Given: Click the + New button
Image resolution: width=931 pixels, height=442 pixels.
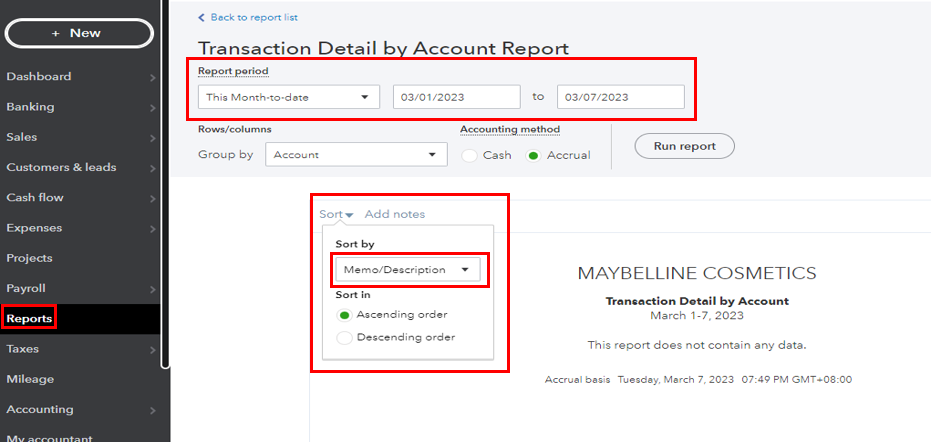Looking at the screenshot, I should click(x=79, y=33).
